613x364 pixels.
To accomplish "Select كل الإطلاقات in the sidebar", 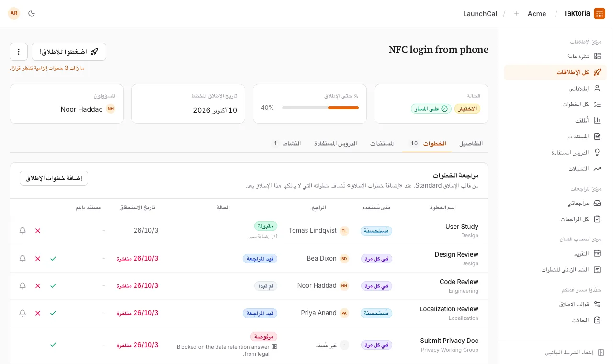I will [x=555, y=72].
